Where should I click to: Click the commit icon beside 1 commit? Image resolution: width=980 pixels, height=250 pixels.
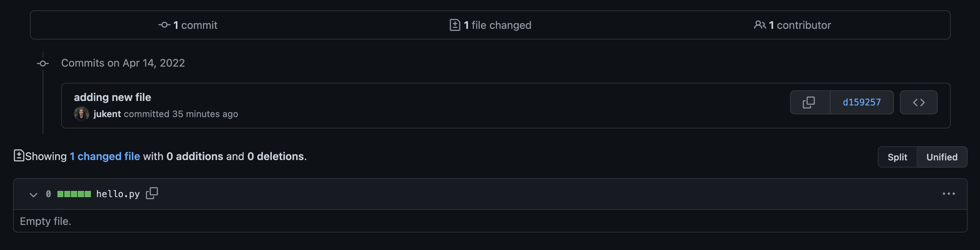point(164,25)
